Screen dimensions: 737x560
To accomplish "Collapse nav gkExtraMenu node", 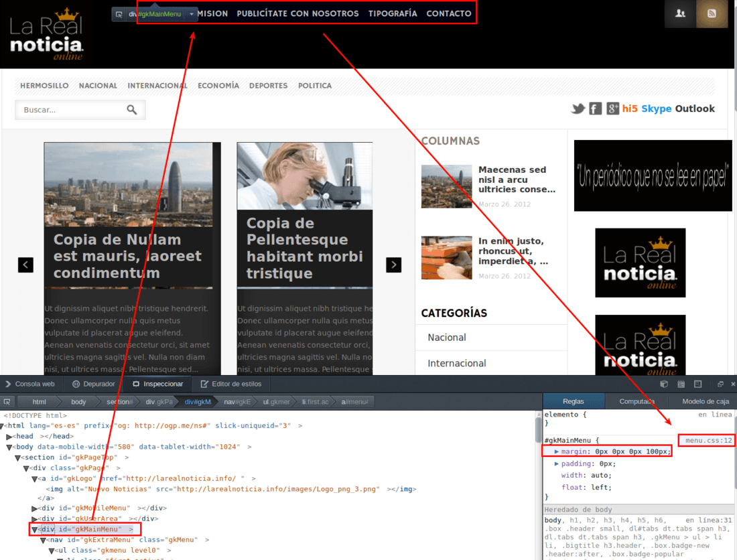I will 43,541.
